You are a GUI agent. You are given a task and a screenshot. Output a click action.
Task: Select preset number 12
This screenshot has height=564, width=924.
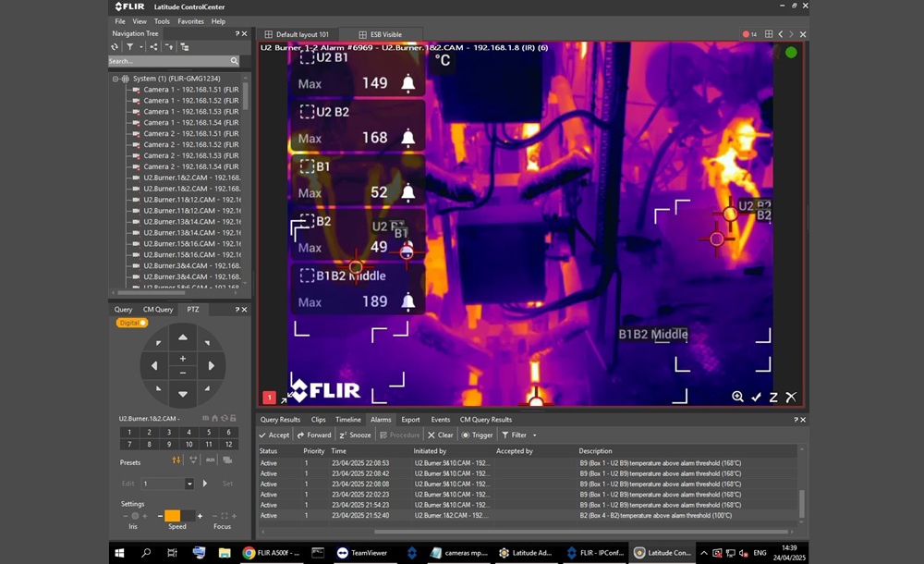(x=228, y=444)
